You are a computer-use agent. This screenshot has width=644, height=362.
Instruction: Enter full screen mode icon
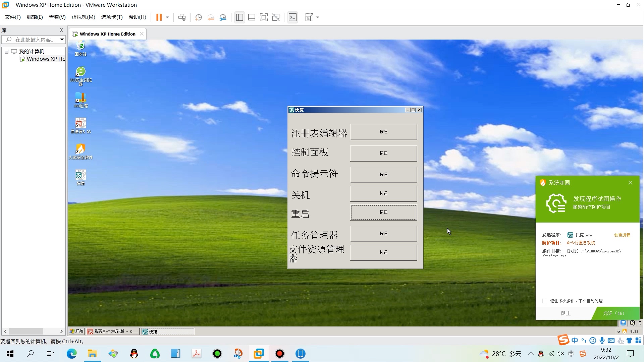coord(264,17)
